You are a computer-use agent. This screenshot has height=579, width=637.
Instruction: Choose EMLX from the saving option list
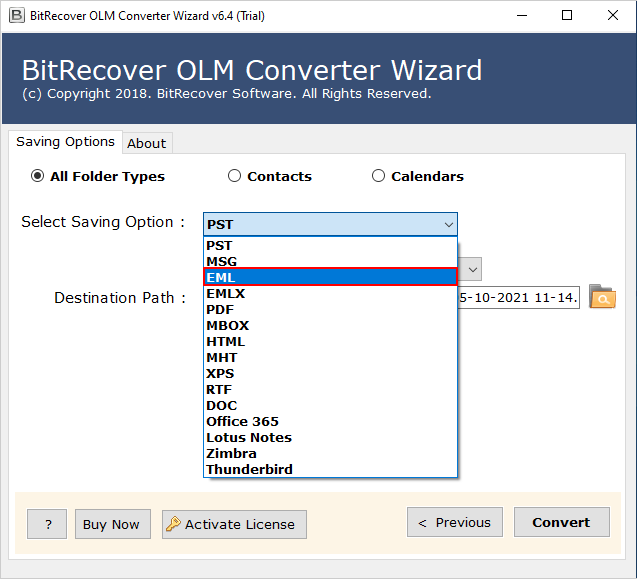click(330, 293)
